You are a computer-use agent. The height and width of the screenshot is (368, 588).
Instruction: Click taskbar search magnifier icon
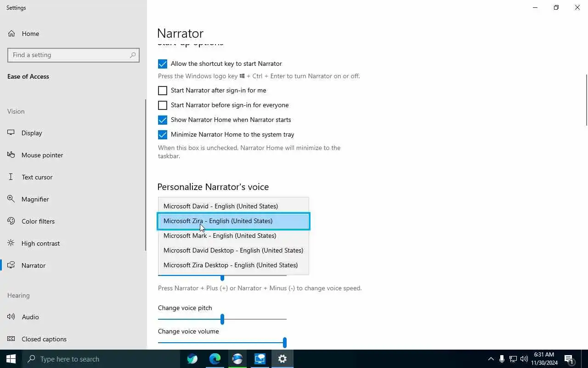[x=31, y=359]
